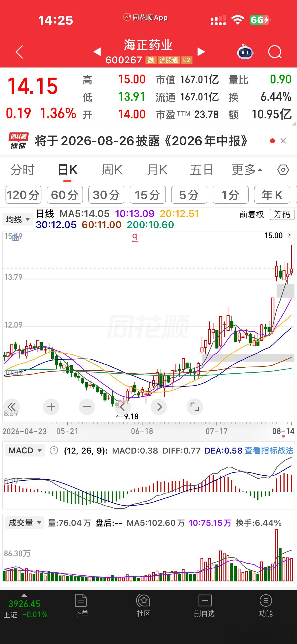
Task: Tap the 14:25 clock in status bar
Action: pos(55,20)
